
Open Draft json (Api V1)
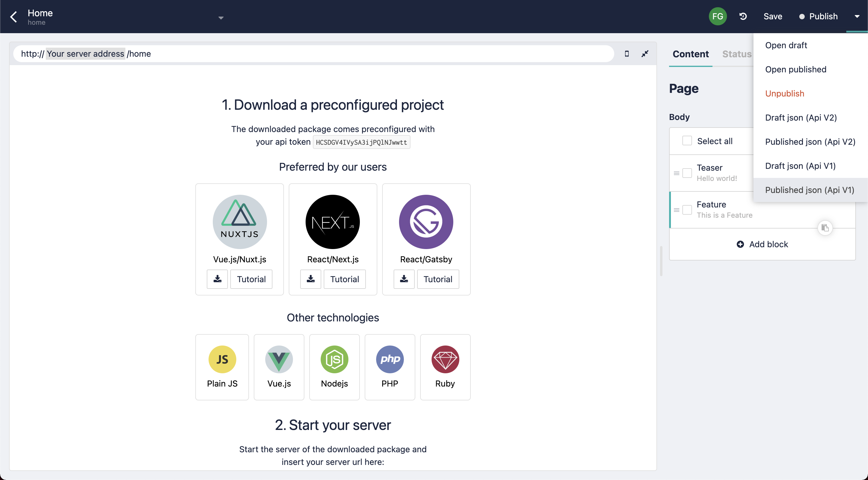811,166
